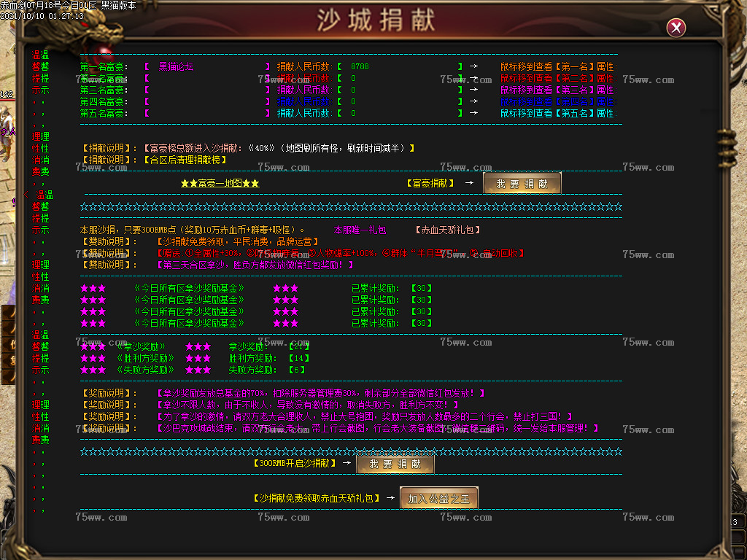Click the 加入公益之王 button
The width and height of the screenshot is (747, 560).
(438, 499)
